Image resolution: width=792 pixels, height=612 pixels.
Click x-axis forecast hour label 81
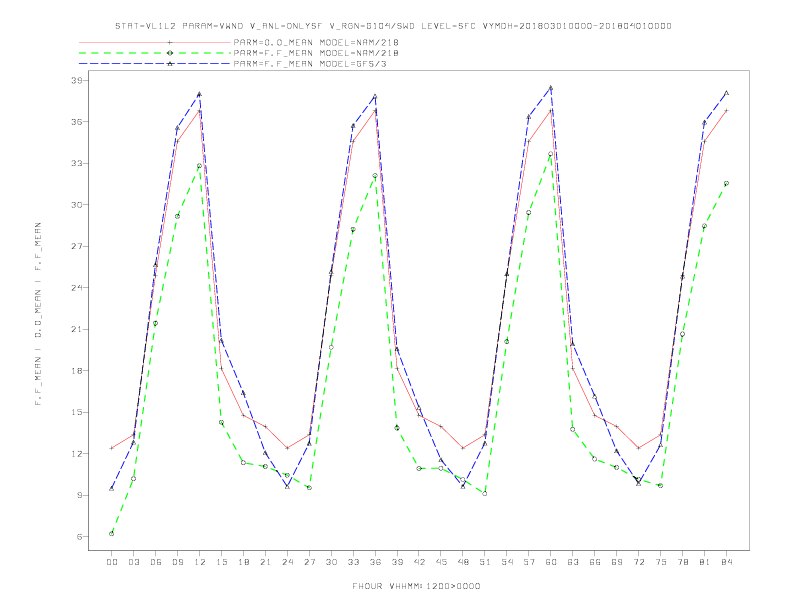pyautogui.click(x=705, y=562)
